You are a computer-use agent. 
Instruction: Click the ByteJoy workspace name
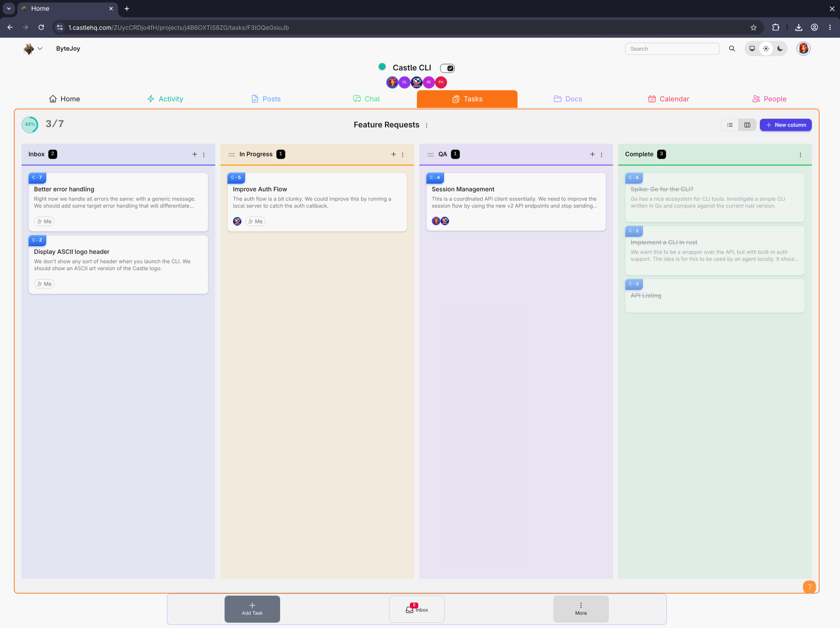[68, 49]
